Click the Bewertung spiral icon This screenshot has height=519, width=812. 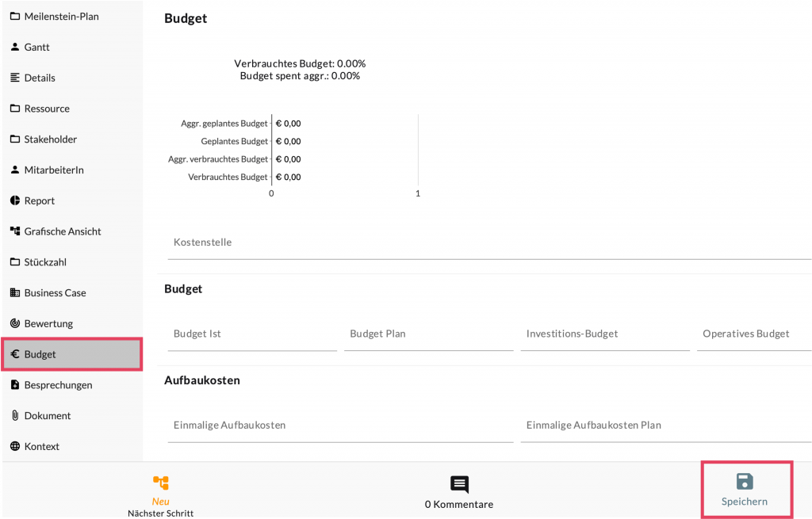point(15,323)
